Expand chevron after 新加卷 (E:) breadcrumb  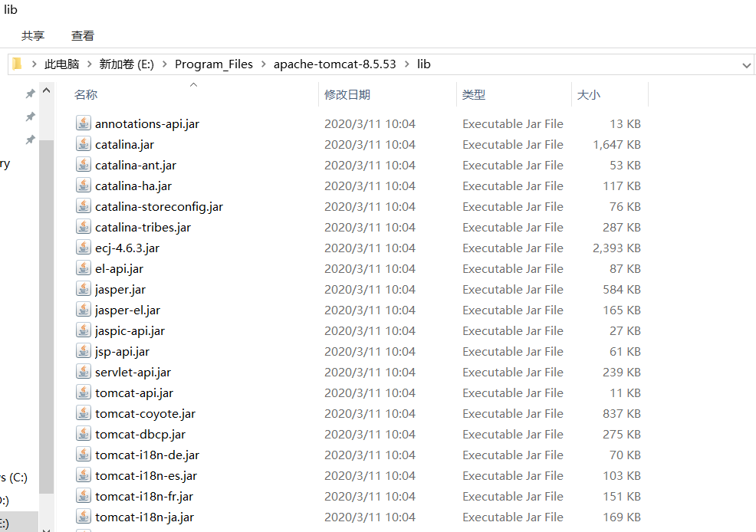click(164, 64)
